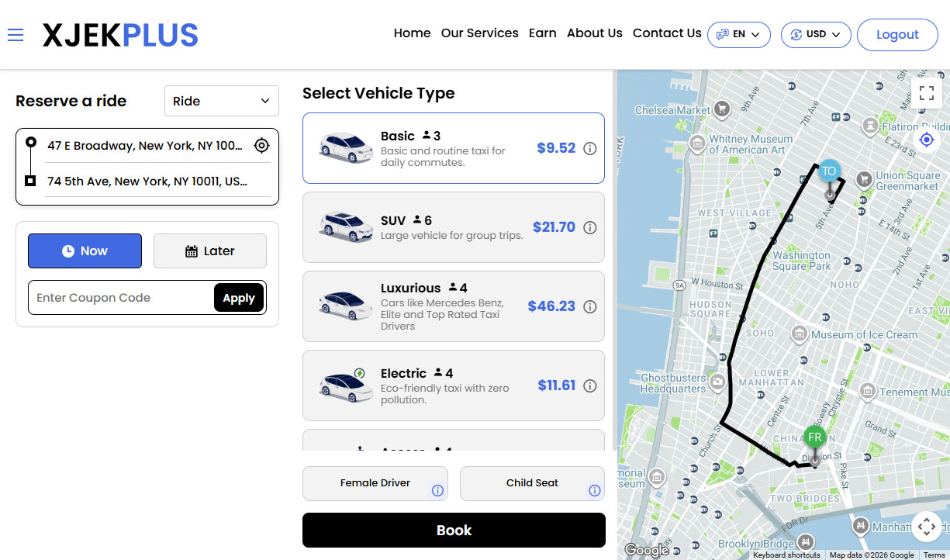Open the USD currency dropdown

coord(816,34)
